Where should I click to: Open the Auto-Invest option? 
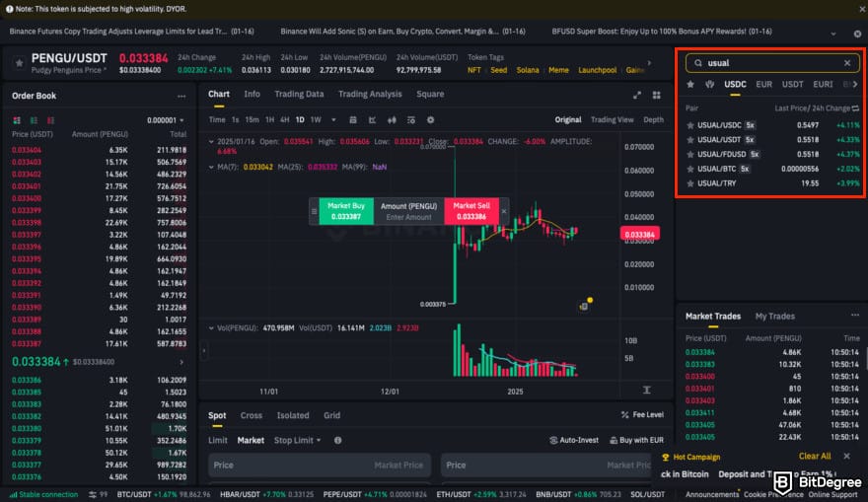[x=573, y=440]
